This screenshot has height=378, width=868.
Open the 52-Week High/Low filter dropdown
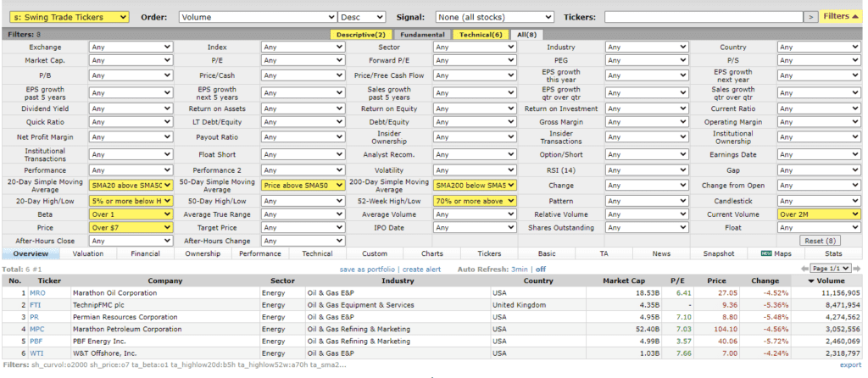click(x=475, y=201)
